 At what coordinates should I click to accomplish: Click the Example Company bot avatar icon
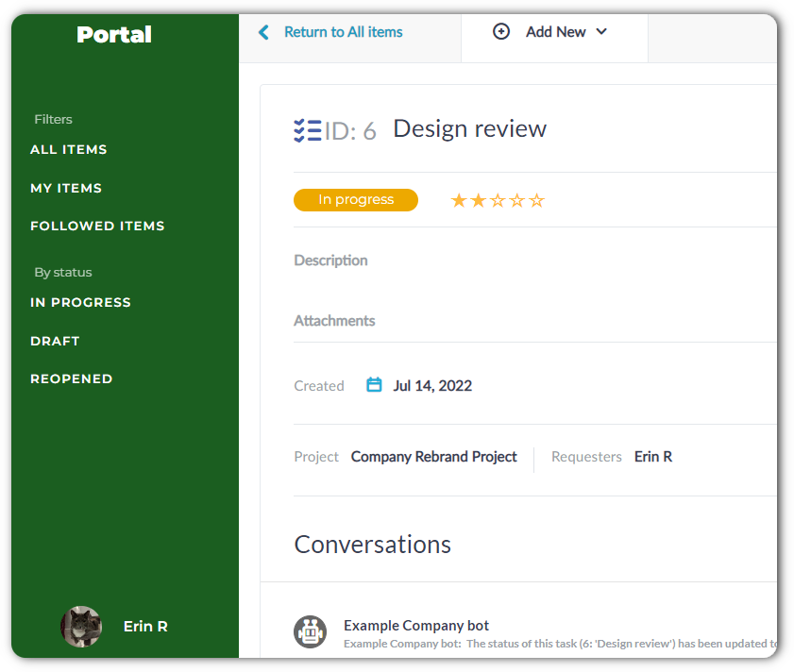[x=310, y=631]
